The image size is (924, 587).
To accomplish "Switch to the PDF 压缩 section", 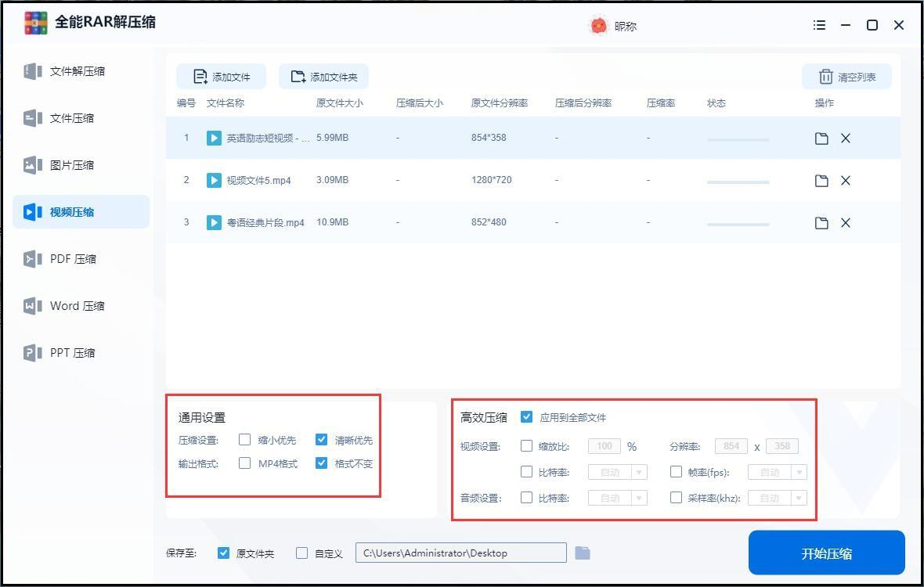I will click(x=81, y=259).
